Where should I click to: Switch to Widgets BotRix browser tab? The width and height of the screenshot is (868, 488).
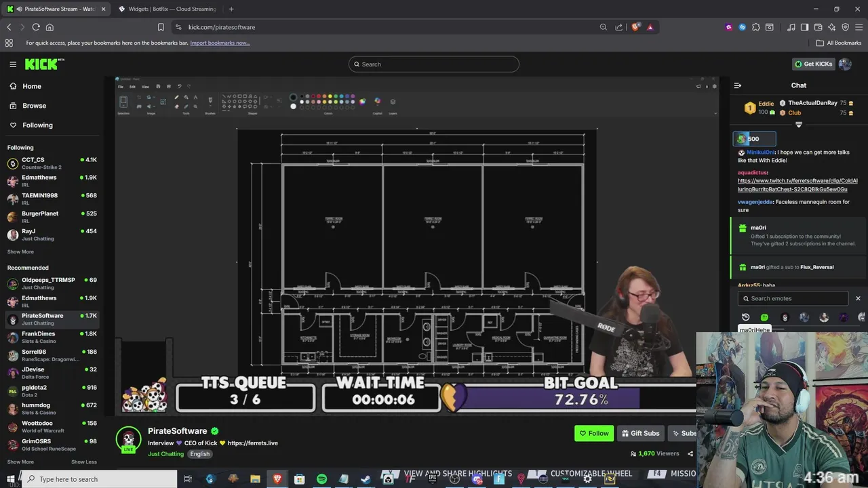point(167,9)
